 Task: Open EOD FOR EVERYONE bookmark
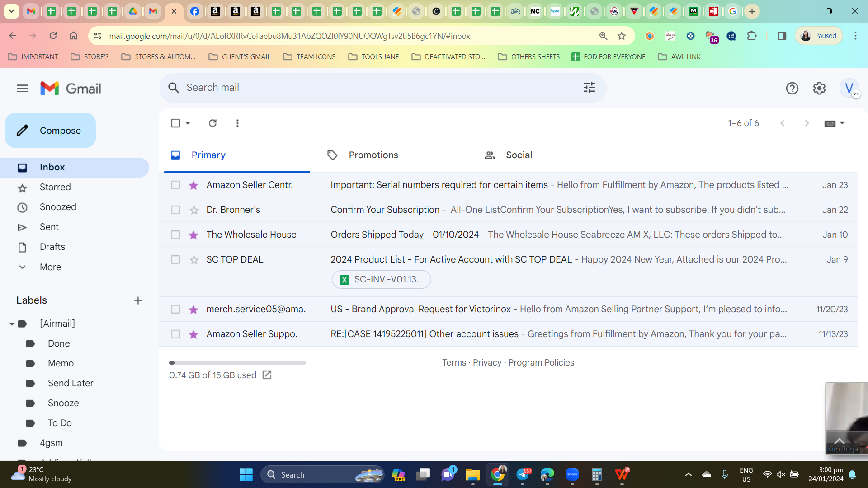click(609, 57)
